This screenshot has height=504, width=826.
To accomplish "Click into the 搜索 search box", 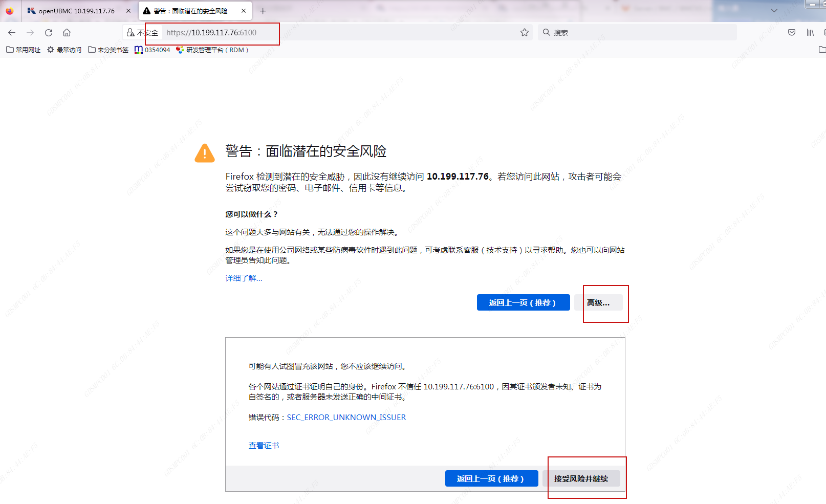I will click(640, 33).
